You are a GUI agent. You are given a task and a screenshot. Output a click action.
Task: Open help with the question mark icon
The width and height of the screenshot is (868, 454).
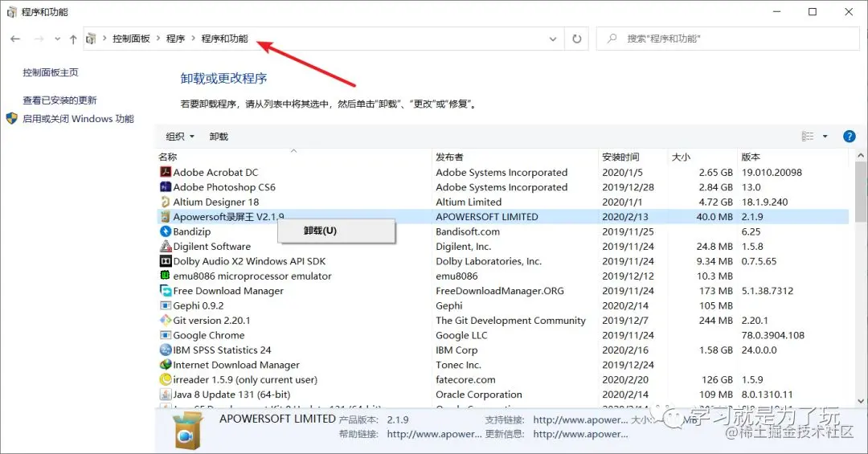click(850, 137)
